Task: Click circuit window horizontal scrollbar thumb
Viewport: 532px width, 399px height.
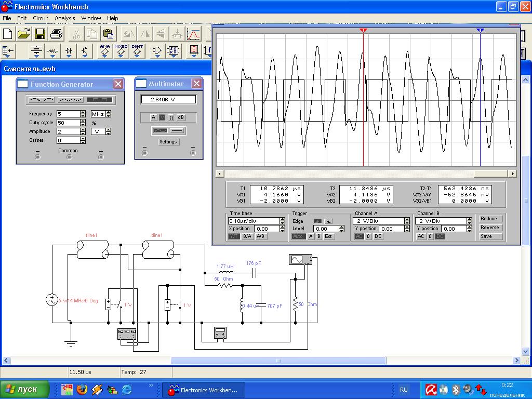Action: point(278,361)
